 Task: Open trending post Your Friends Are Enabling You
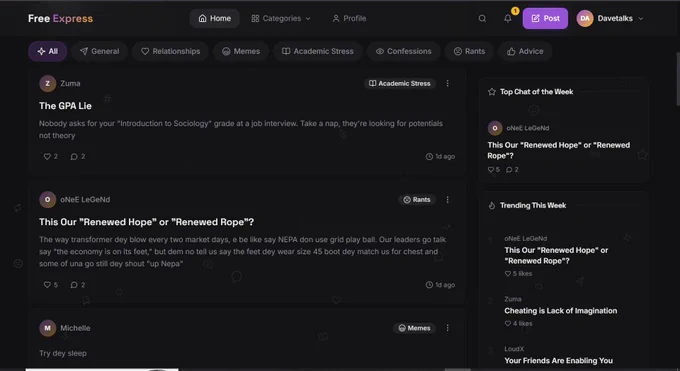(559, 361)
